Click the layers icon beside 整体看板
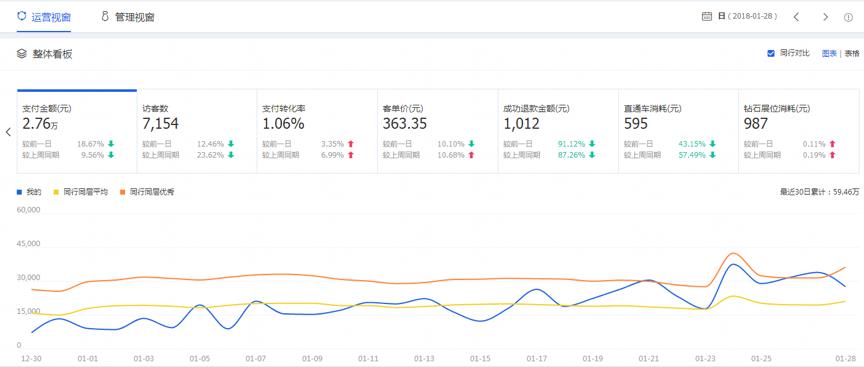This screenshot has width=864, height=367. 21,53
